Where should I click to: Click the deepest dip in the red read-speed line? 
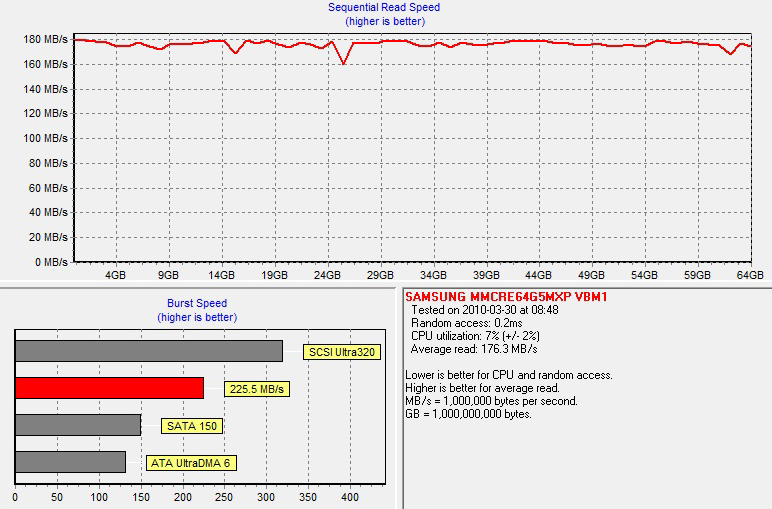(344, 63)
